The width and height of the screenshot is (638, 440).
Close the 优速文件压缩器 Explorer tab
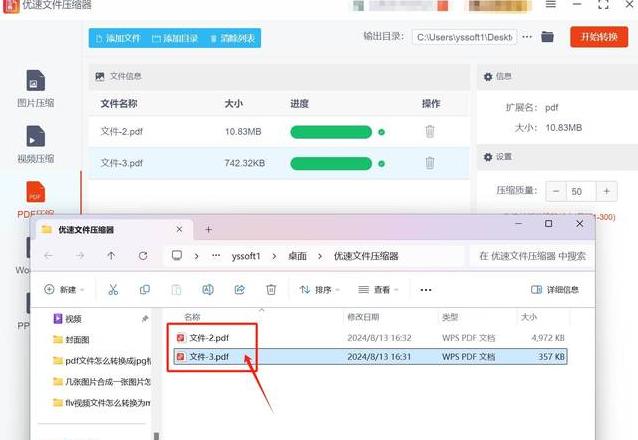[x=179, y=230]
